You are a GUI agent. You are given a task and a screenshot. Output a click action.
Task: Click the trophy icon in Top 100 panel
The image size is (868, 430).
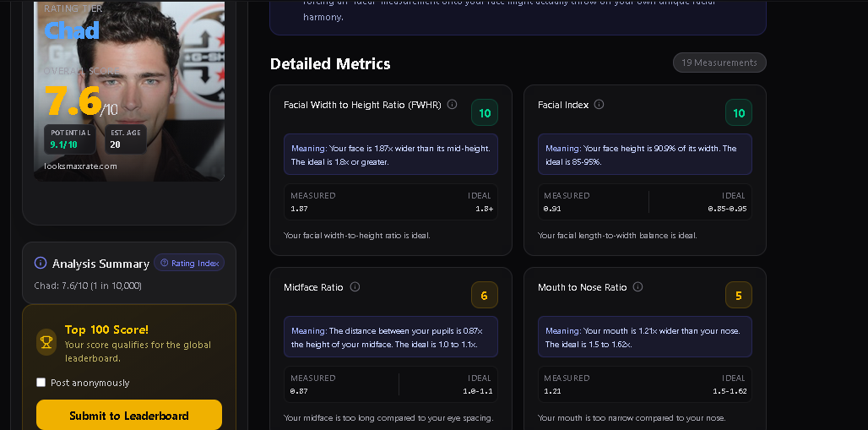click(46, 341)
